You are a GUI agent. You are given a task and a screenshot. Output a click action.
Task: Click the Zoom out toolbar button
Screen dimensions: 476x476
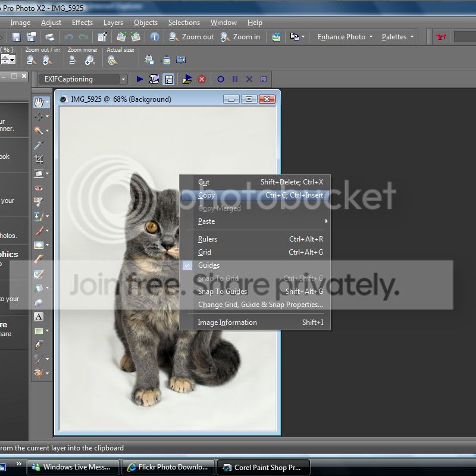click(191, 37)
